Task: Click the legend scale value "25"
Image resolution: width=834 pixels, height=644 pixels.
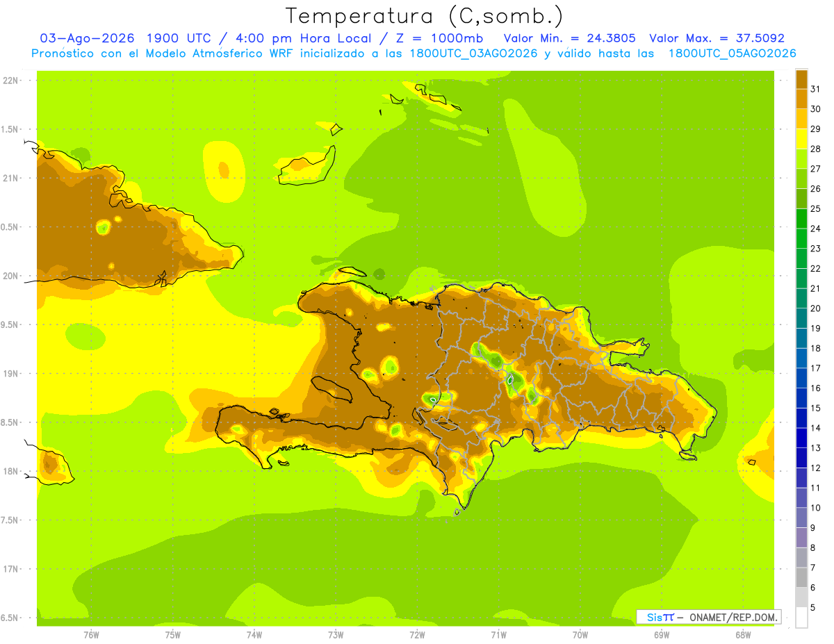Action: point(816,208)
